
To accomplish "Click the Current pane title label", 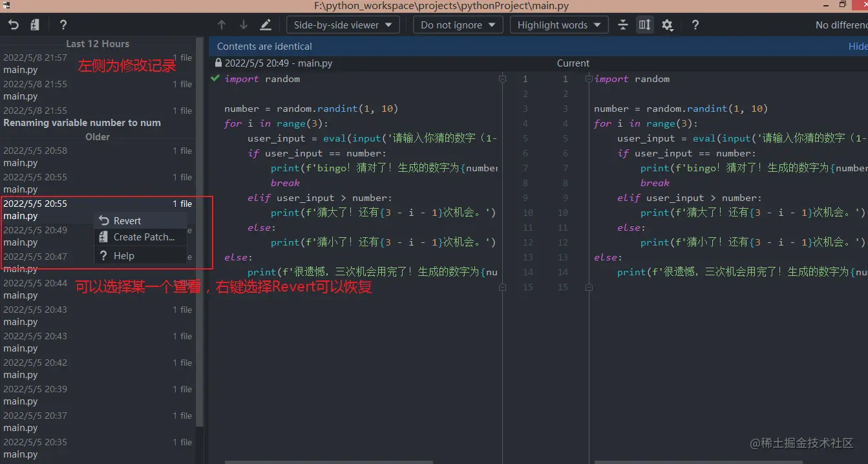I will [573, 63].
